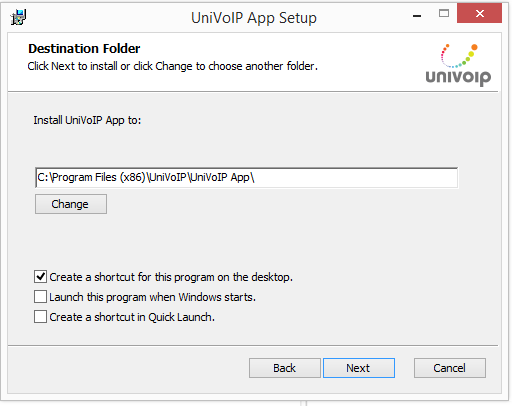This screenshot has width=512, height=406.
Task: Click the Change folder button
Action: coord(71,204)
